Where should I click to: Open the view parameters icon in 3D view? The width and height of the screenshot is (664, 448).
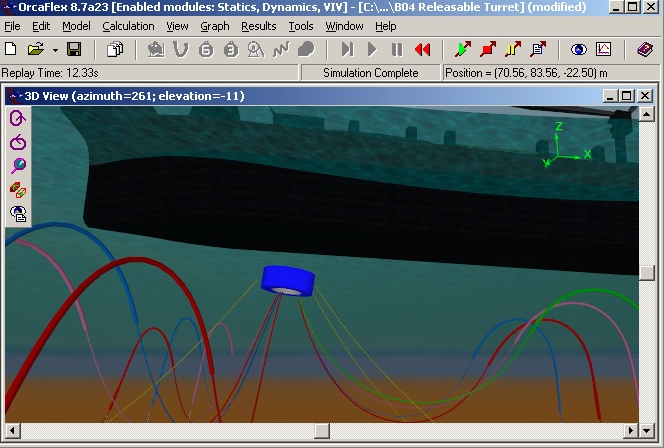coord(18,214)
